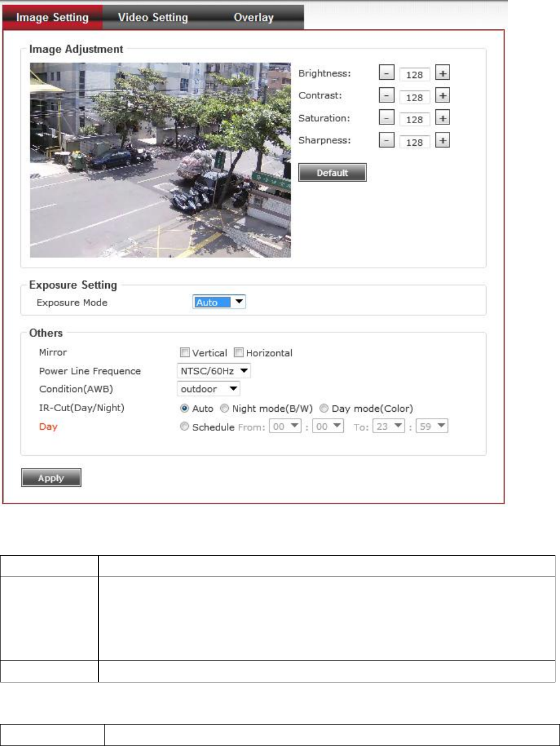
Task: Increase Saturation with the plus button
Action: (442, 118)
